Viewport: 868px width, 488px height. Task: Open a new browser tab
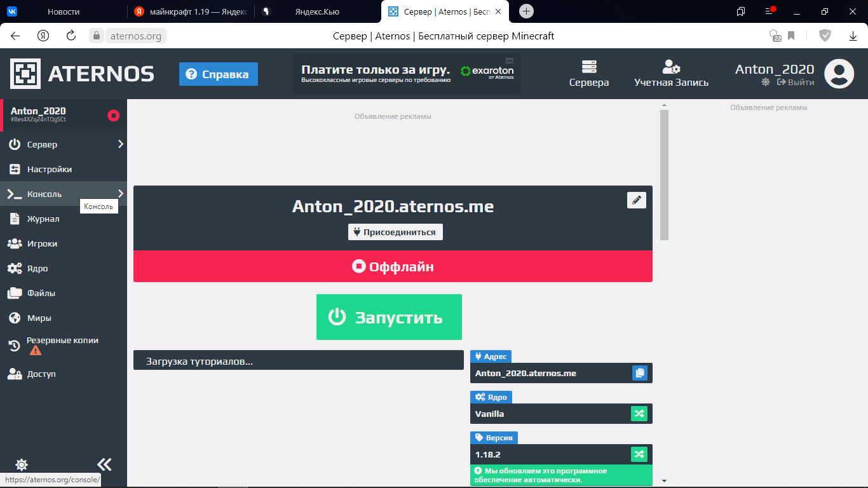(526, 11)
